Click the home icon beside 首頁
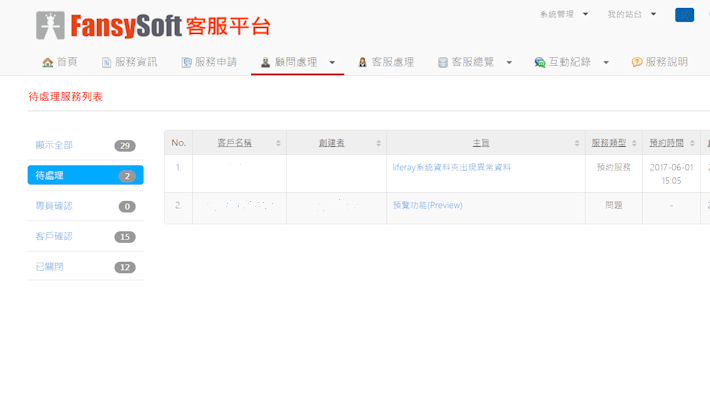The width and height of the screenshot is (710, 400). (x=47, y=62)
